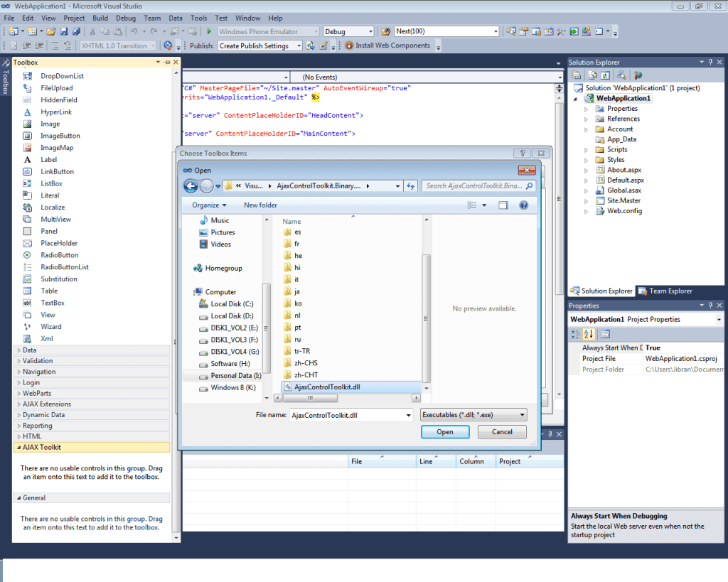The width and height of the screenshot is (728, 582).
Task: Click the Open button in the file dialog
Action: click(445, 431)
